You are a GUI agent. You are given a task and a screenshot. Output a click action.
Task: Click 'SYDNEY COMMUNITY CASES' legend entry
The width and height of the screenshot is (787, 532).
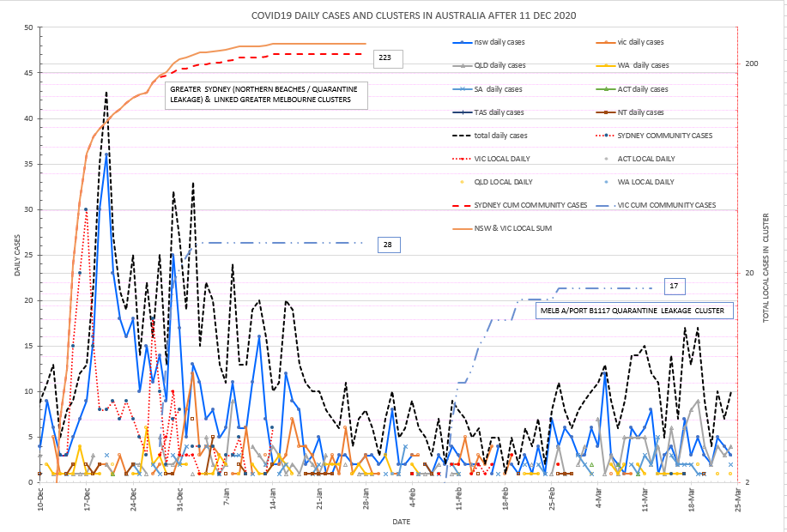pyautogui.click(x=654, y=136)
